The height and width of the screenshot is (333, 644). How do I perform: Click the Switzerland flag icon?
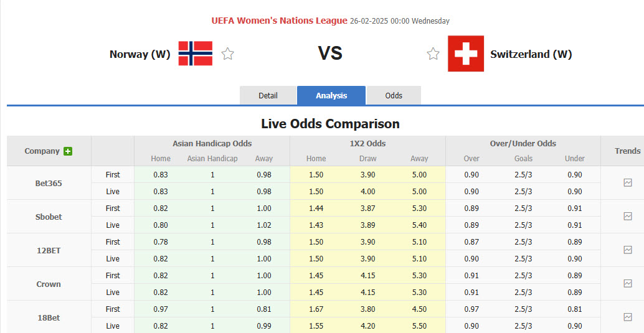[x=465, y=54]
